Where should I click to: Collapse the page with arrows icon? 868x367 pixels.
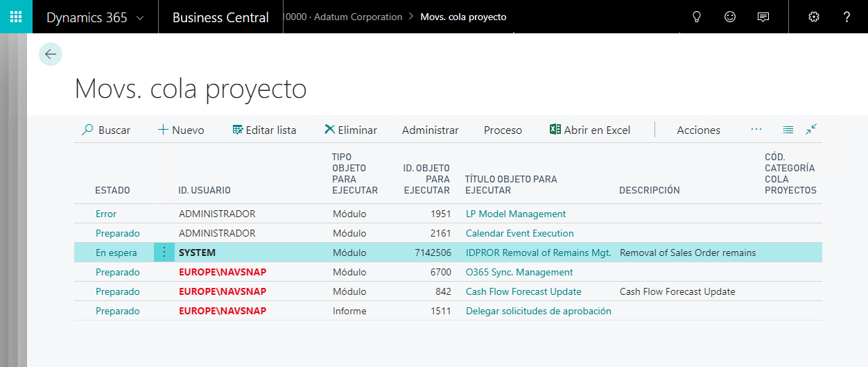[x=811, y=130]
